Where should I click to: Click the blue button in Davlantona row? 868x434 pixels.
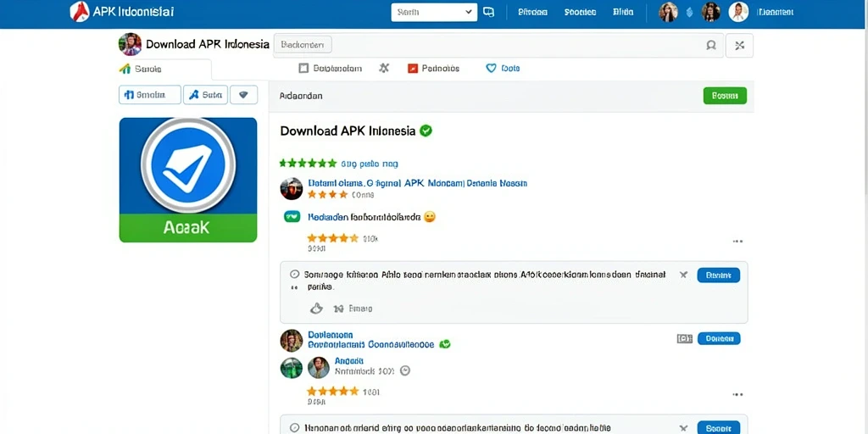click(719, 339)
